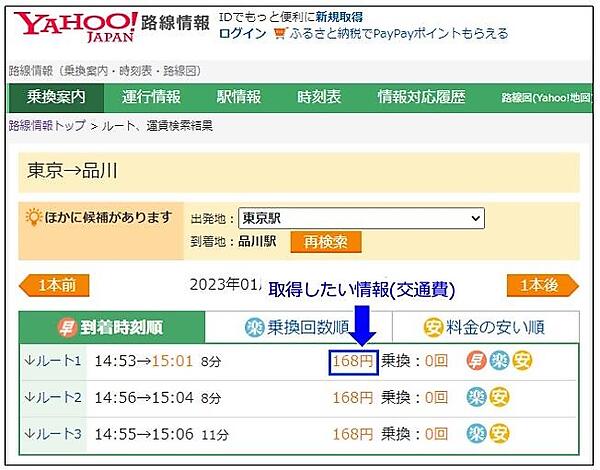Click the 168円 fare in ルート3 row
The image size is (600, 470).
click(353, 434)
